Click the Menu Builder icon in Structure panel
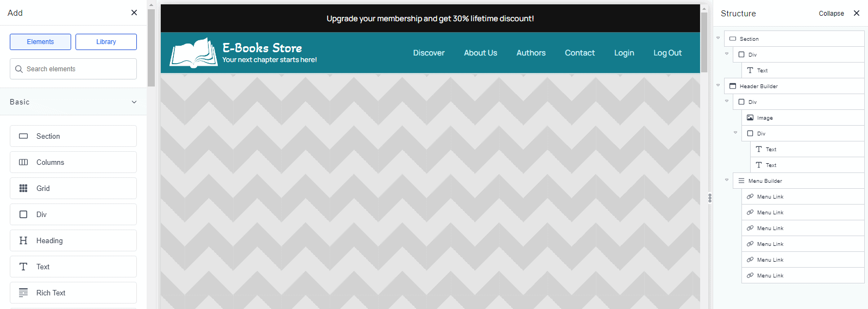The image size is (868, 309). (x=741, y=181)
